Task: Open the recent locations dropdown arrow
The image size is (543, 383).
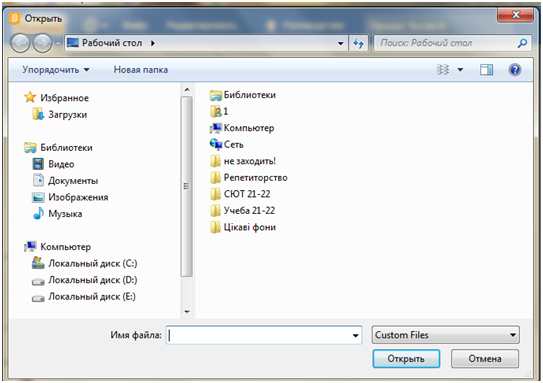Action: [58, 43]
